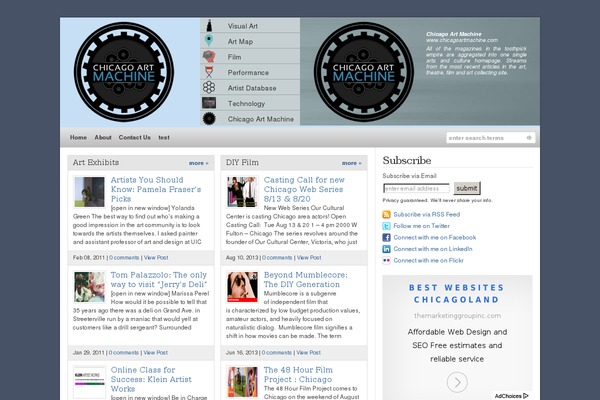Click Pamela Fraser article thumbnail

click(89, 192)
